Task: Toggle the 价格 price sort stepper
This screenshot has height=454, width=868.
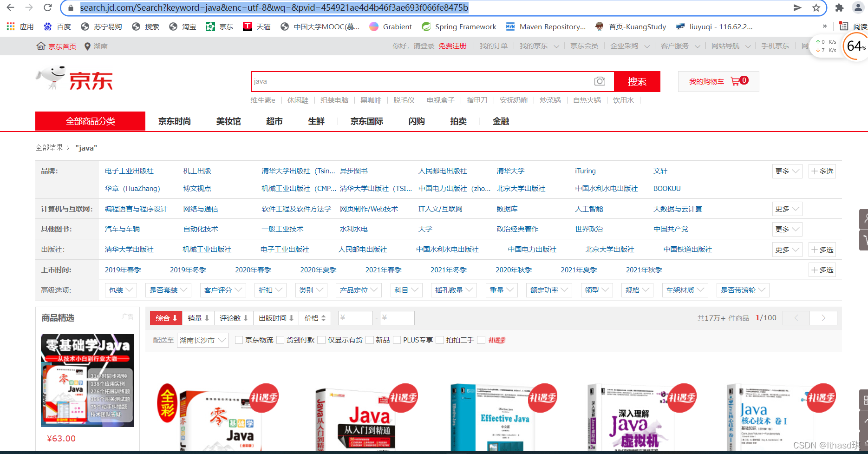Action: coord(315,318)
